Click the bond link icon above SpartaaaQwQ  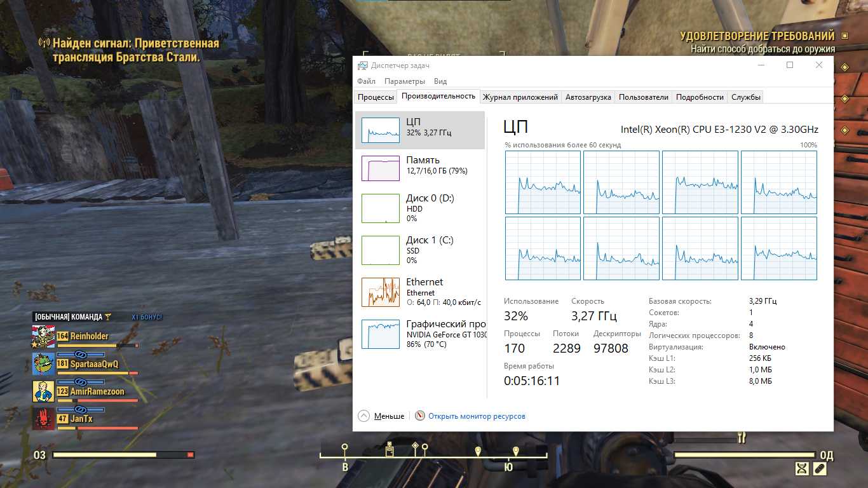click(81, 354)
